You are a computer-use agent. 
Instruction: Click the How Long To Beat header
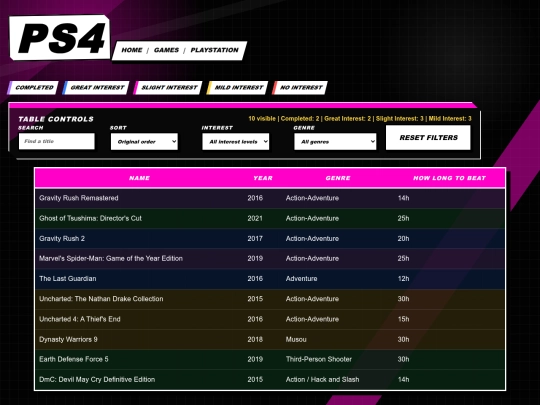[x=449, y=178]
